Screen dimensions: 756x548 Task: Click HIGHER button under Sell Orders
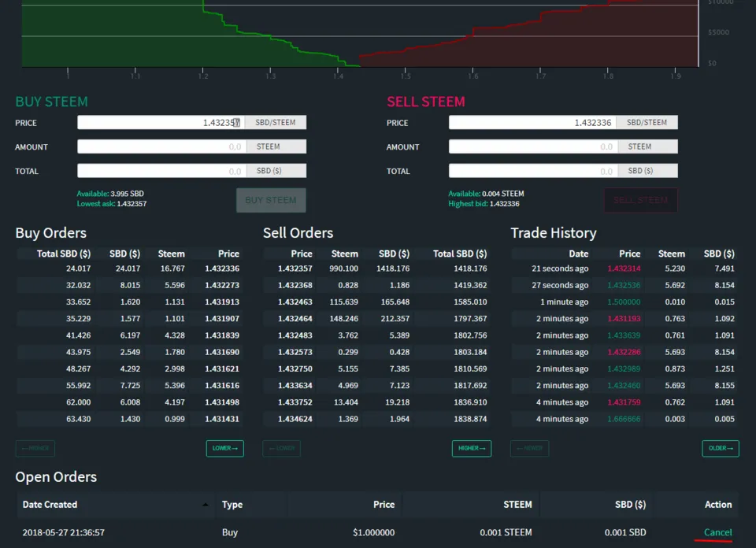pyautogui.click(x=472, y=448)
